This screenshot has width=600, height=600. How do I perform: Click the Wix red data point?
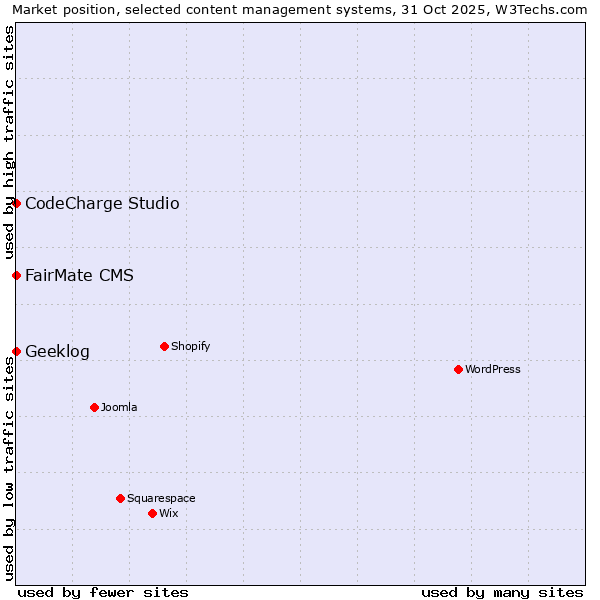[152, 513]
